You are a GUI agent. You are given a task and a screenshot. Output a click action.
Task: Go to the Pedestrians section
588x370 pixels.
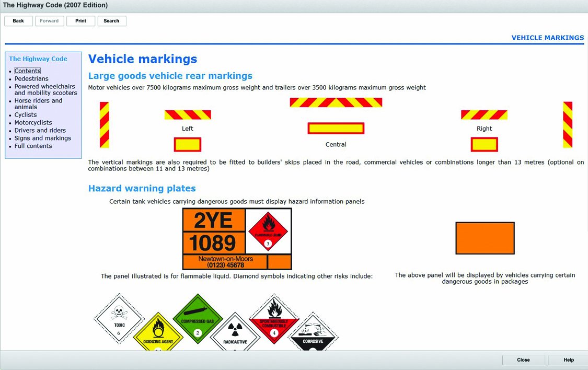pyautogui.click(x=31, y=79)
